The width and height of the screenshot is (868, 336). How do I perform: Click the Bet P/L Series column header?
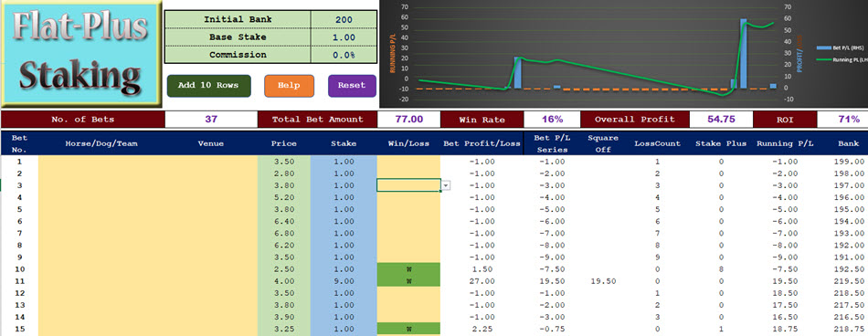click(551, 143)
